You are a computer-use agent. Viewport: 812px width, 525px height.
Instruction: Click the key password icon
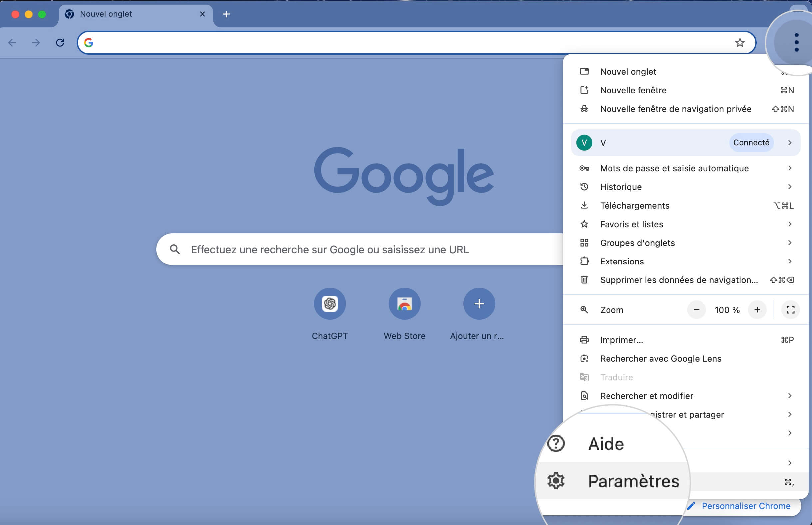[584, 168]
